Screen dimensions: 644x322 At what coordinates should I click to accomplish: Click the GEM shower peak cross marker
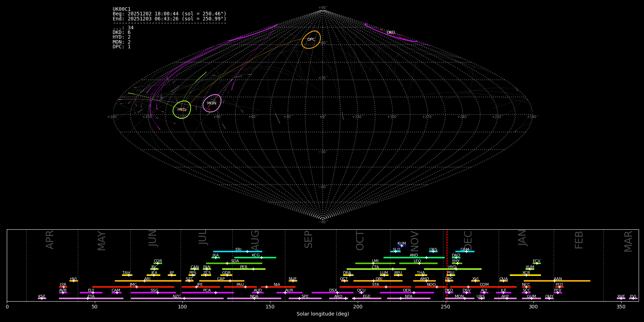click(x=466, y=252)
